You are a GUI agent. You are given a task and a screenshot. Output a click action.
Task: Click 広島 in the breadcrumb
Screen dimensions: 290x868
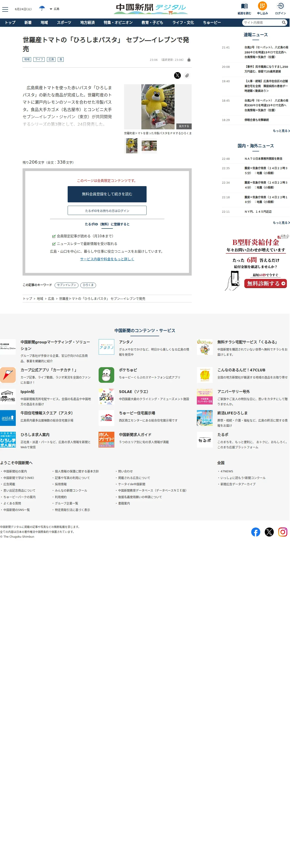(x=51, y=299)
